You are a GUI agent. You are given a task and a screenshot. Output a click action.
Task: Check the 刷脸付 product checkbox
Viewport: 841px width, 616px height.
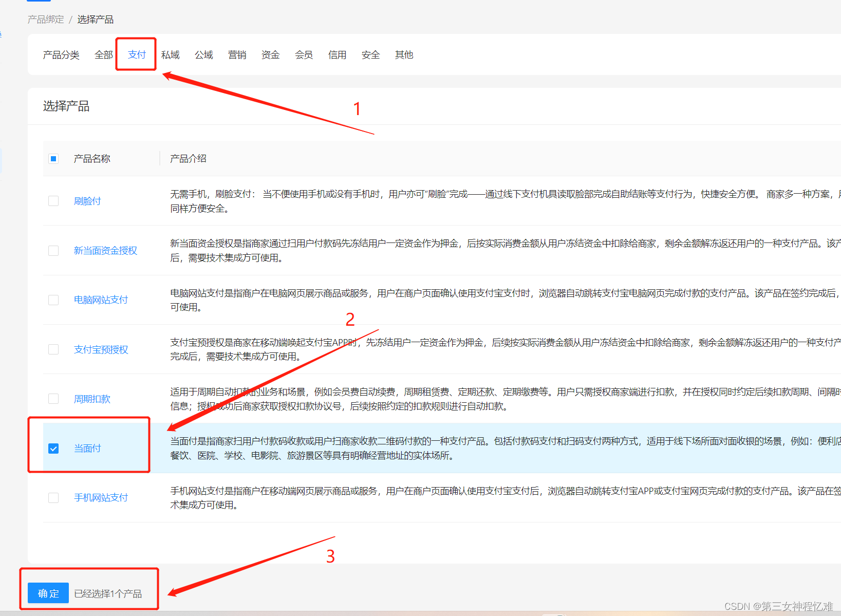(x=53, y=201)
